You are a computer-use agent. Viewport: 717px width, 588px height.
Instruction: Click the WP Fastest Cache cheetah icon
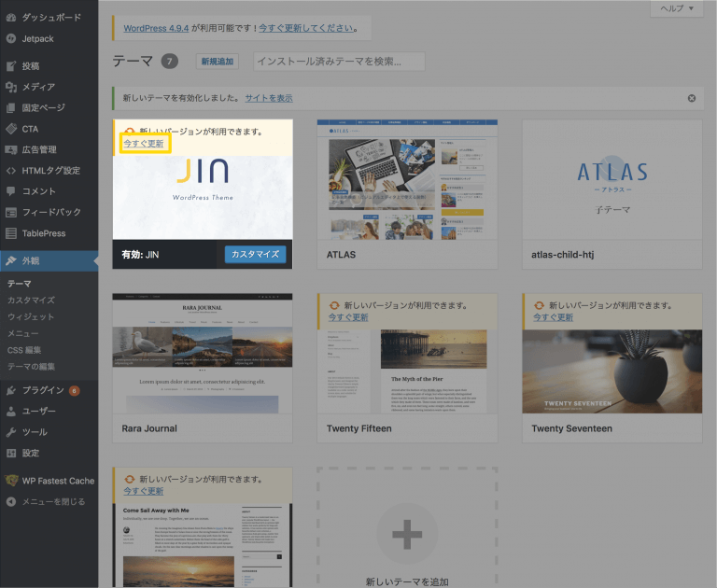pos(11,481)
